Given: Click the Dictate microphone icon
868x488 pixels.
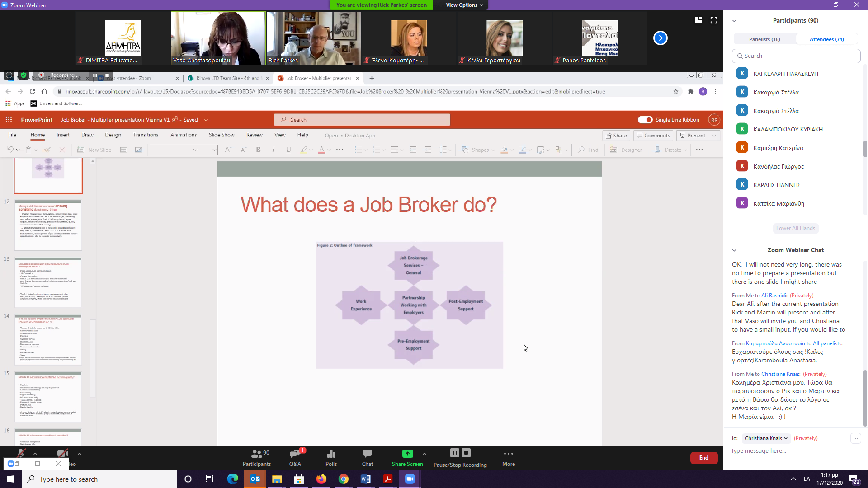Looking at the screenshot, I should tap(657, 150).
